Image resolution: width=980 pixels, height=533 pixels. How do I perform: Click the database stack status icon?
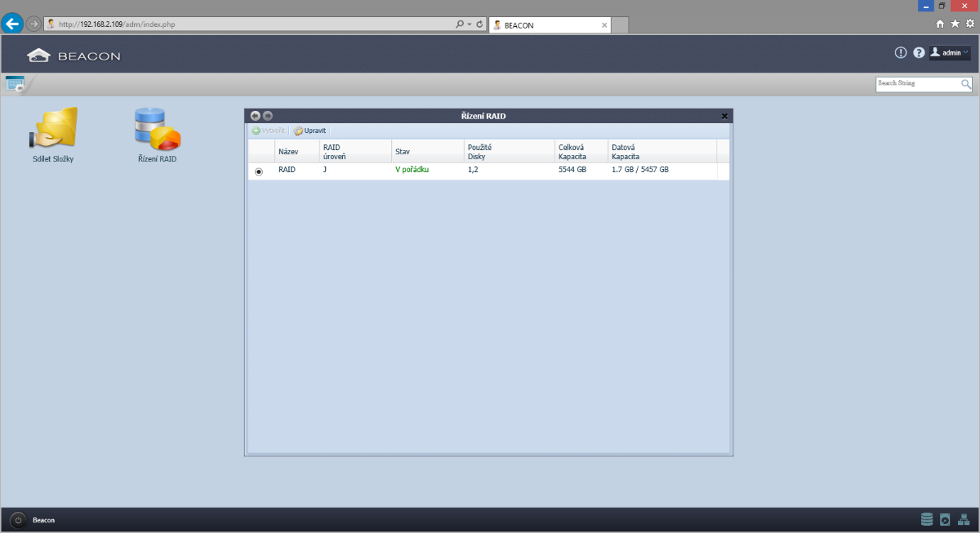tap(926, 519)
